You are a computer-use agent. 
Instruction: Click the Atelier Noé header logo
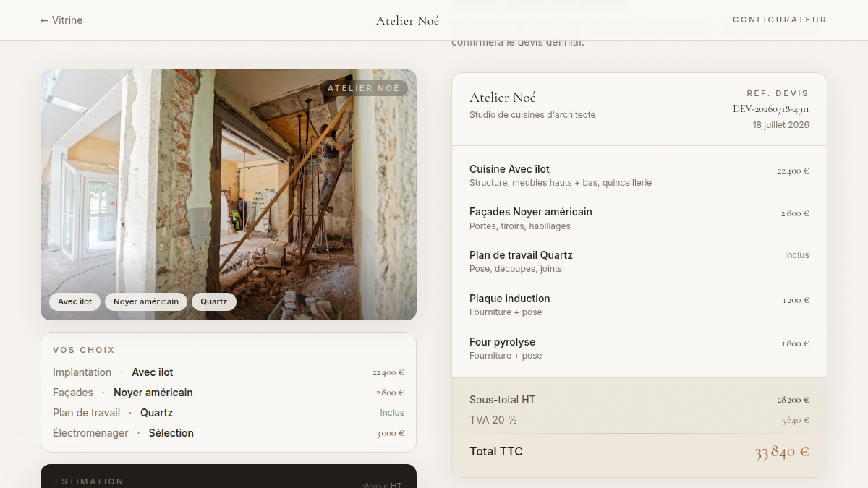(x=407, y=20)
